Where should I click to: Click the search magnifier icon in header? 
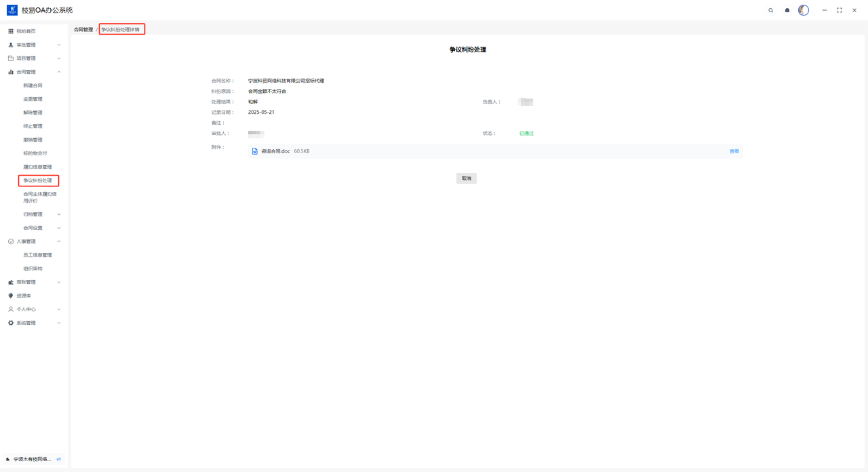(770, 10)
